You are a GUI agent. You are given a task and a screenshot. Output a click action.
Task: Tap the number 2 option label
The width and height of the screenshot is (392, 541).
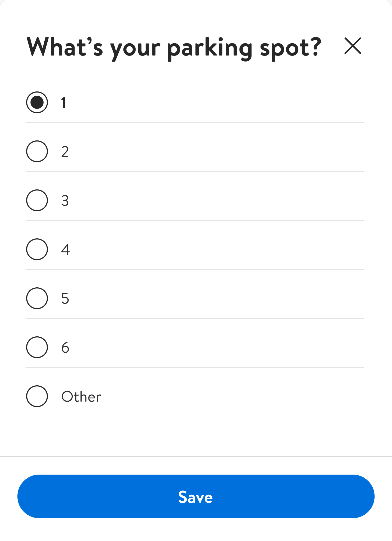point(65,152)
